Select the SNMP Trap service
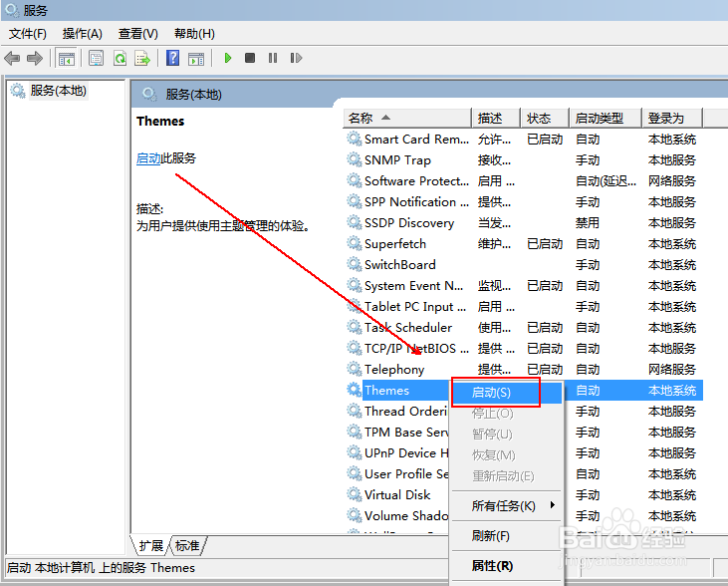Image resolution: width=728 pixels, height=586 pixels. (524, 160)
